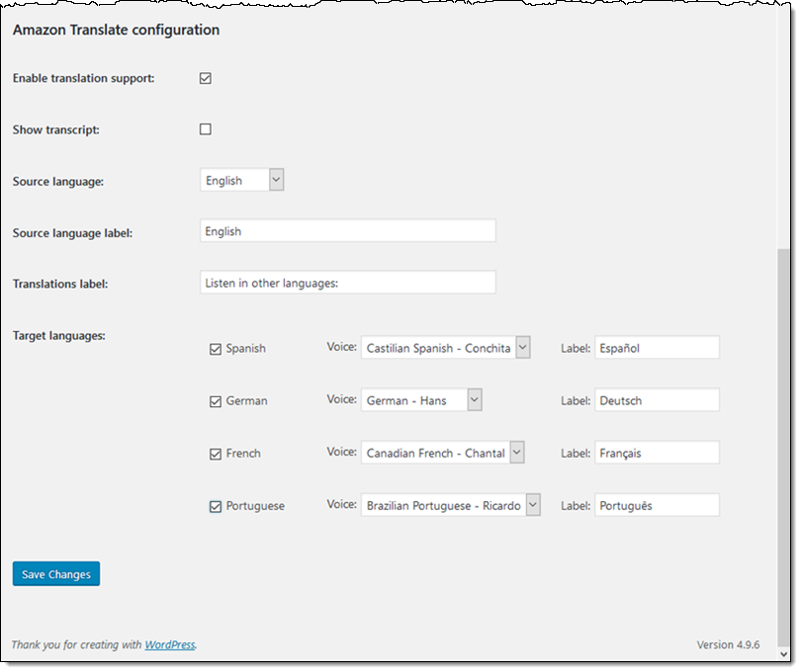Click the Portuguese language name text
This screenshot has height=672, width=801.
(255, 507)
